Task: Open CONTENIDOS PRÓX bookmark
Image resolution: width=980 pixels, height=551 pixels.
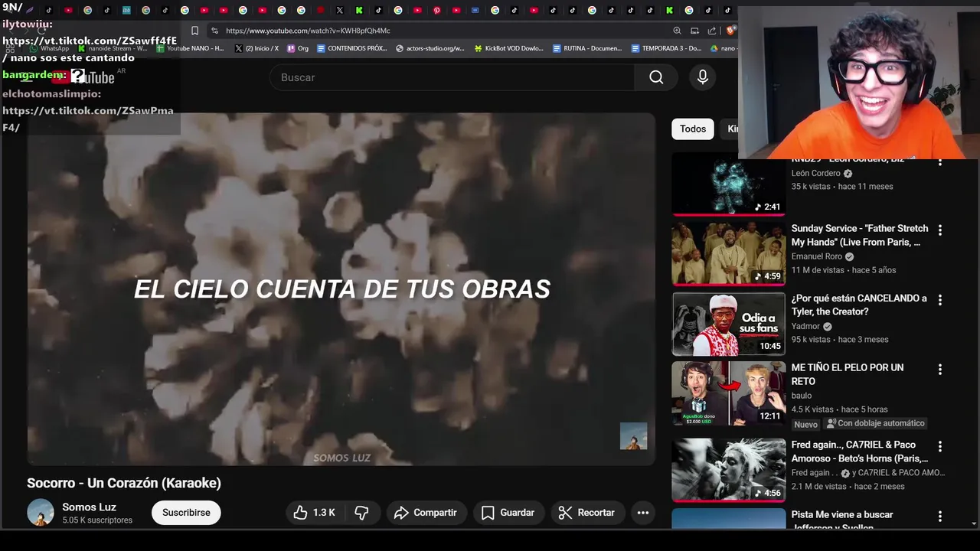Action: click(x=352, y=48)
